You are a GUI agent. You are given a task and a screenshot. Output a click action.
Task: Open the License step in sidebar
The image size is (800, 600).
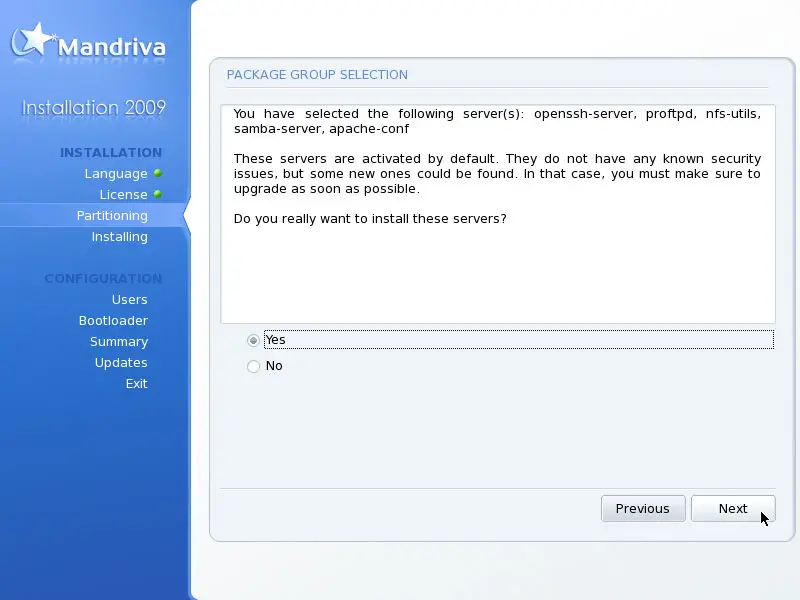pos(123,195)
